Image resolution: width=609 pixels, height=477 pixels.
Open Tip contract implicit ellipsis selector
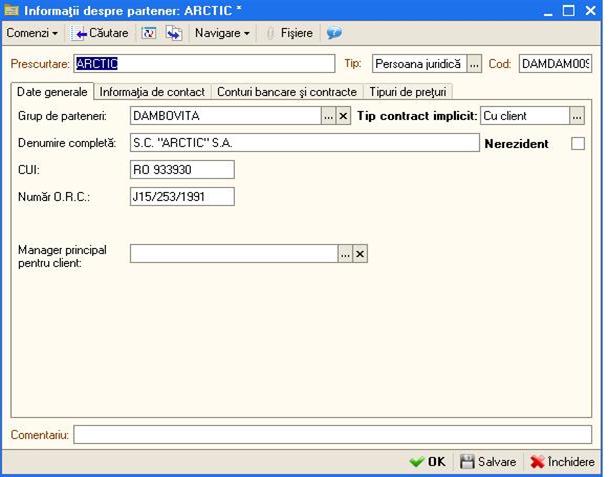click(x=577, y=116)
